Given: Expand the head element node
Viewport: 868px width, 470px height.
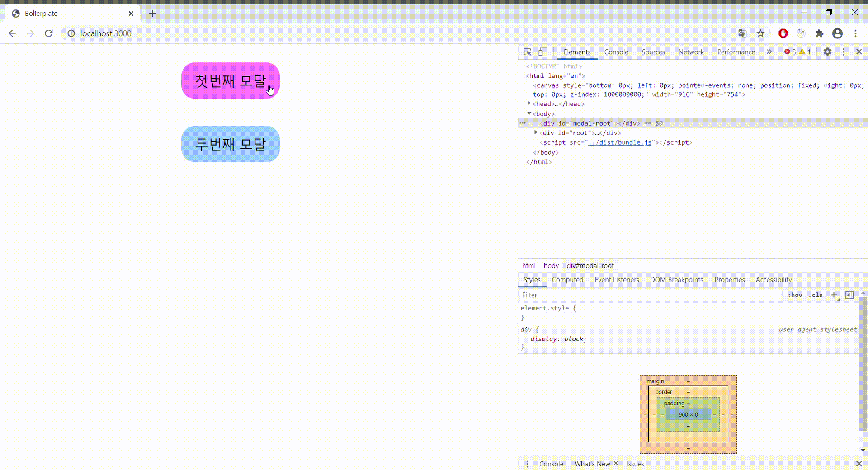Looking at the screenshot, I should (x=529, y=104).
